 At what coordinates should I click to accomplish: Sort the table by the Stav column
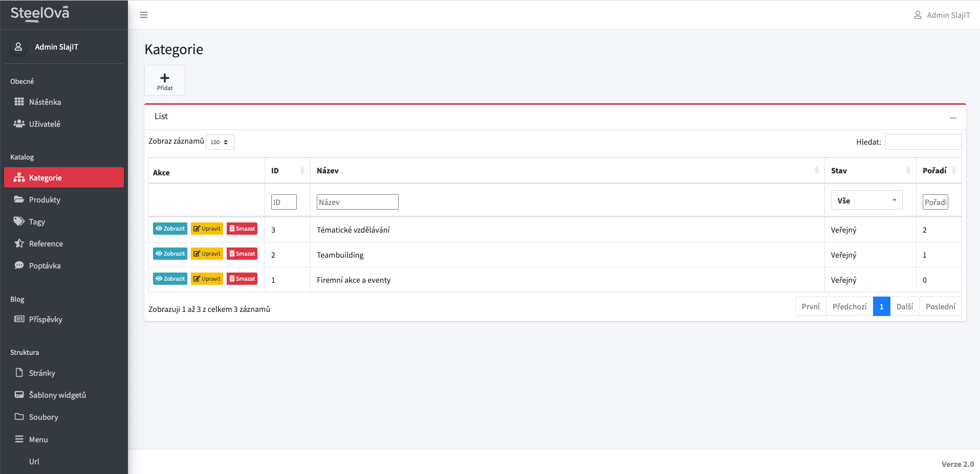point(869,171)
